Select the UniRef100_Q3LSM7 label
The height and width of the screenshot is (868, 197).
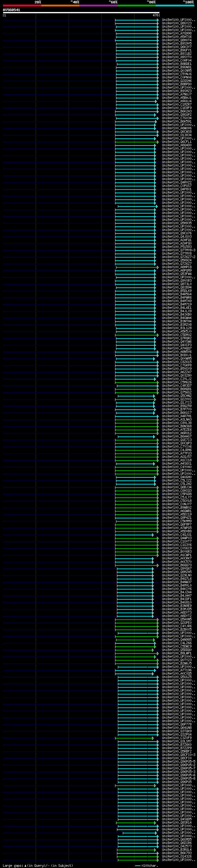pos(177,741)
